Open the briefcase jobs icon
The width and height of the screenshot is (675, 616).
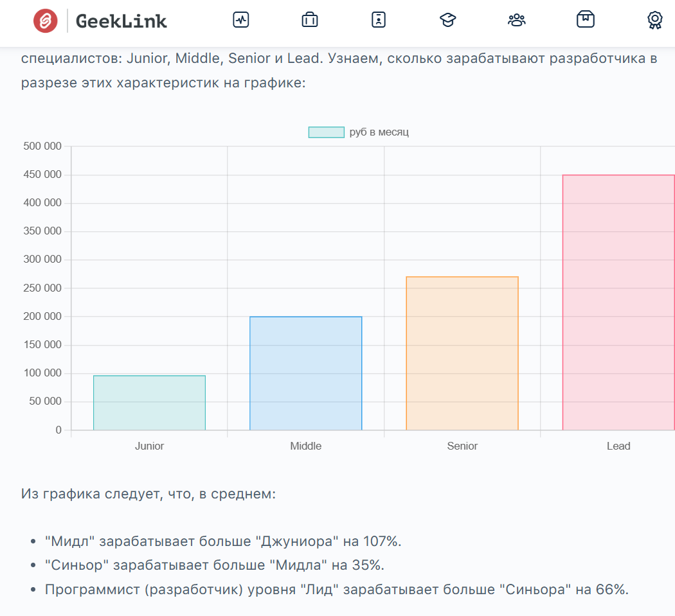[310, 20]
